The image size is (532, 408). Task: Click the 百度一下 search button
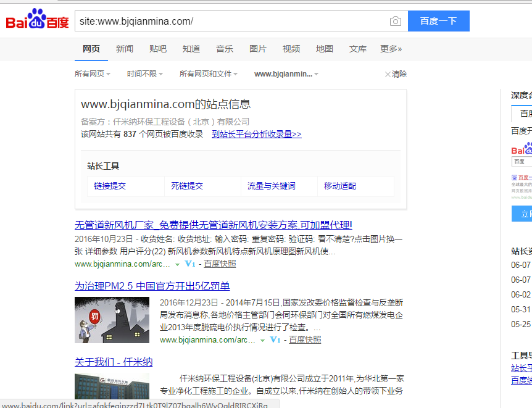(x=438, y=21)
